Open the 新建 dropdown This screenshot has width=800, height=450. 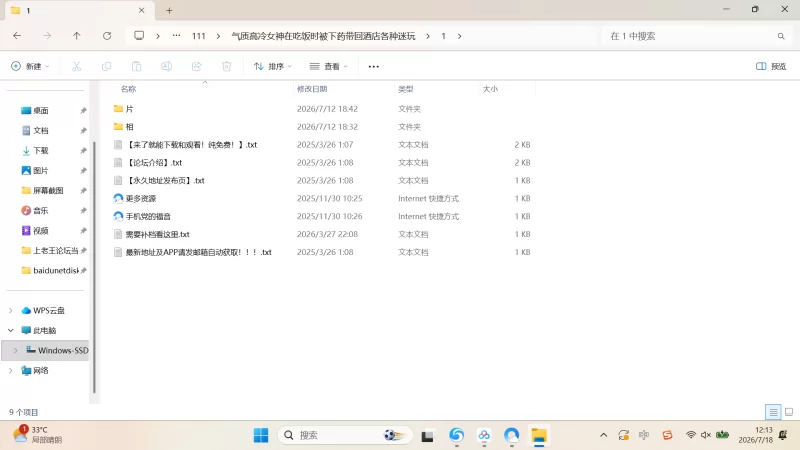pos(30,66)
